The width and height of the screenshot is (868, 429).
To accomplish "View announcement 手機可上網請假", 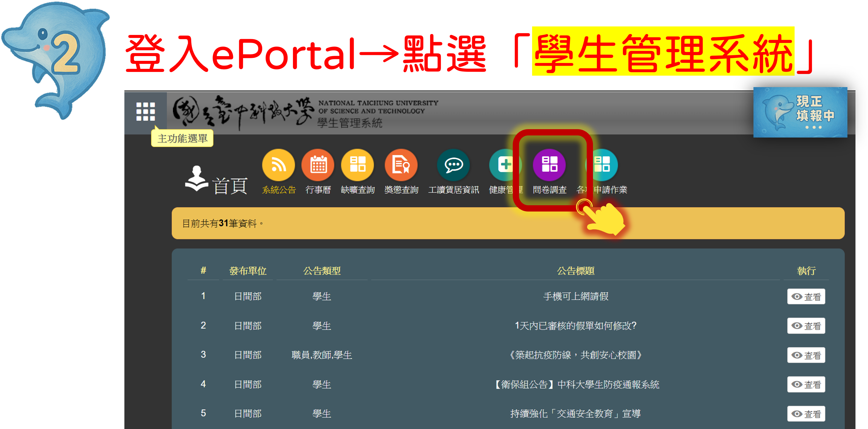I will [806, 297].
